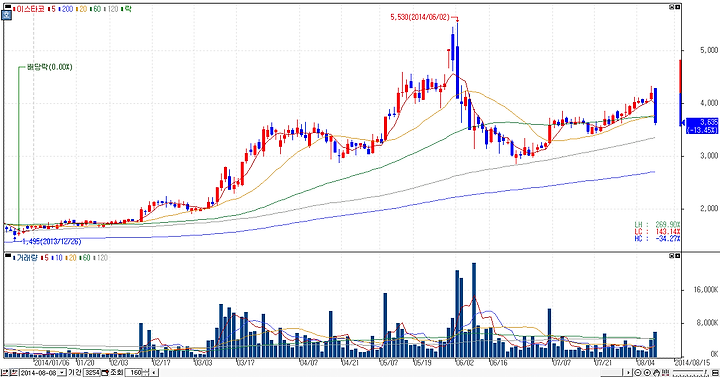Click the blue settings icon at chart top-left

pyautogui.click(x=7, y=15)
